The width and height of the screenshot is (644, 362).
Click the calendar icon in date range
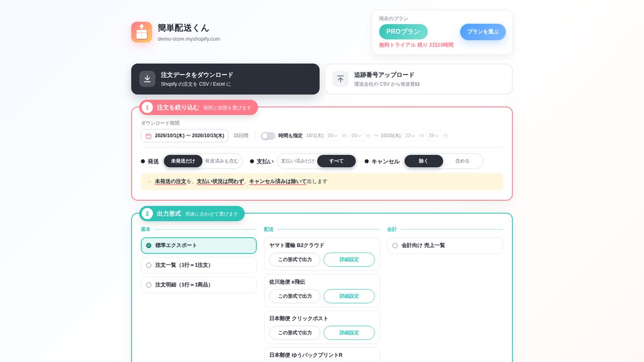tap(149, 136)
